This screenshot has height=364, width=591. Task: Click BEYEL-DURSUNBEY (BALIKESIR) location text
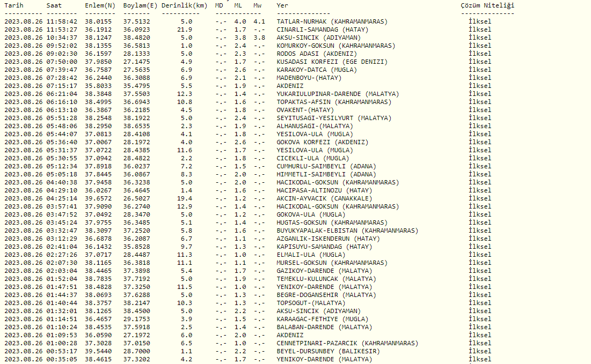327,351
